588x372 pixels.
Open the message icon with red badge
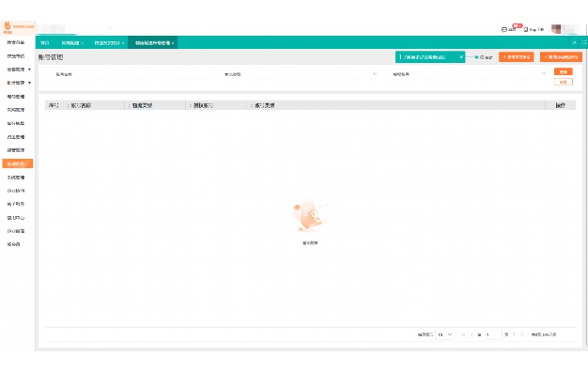(504, 29)
